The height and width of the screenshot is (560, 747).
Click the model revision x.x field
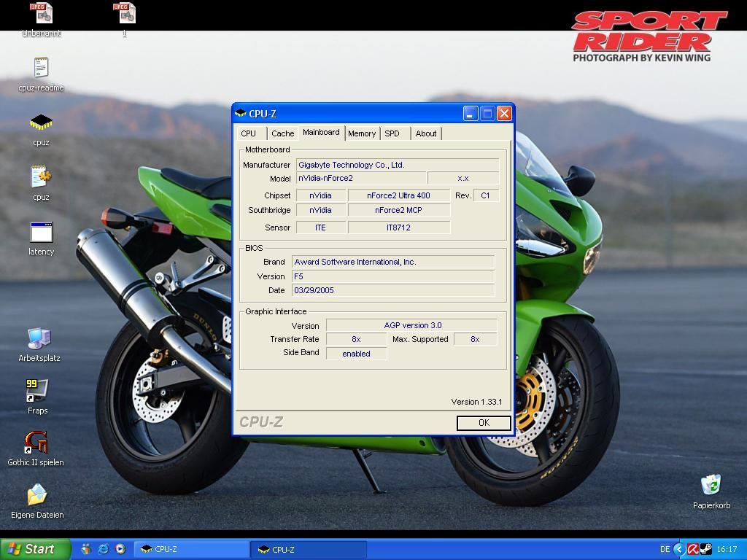click(x=463, y=178)
